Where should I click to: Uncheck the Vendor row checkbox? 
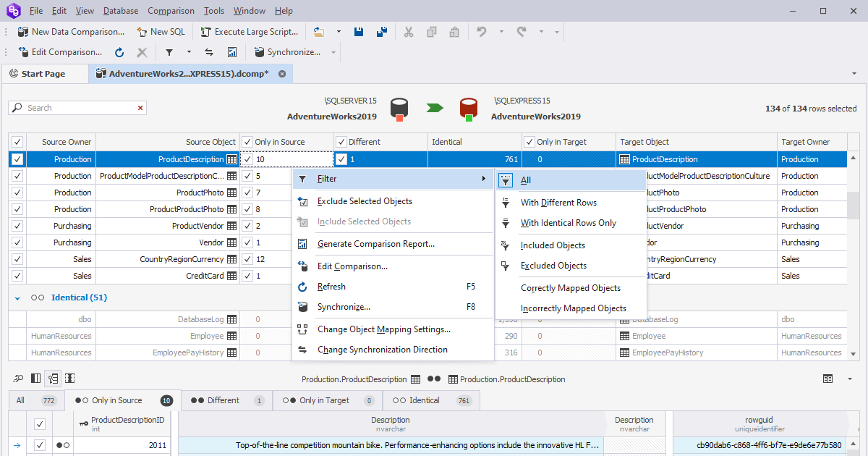(x=17, y=242)
